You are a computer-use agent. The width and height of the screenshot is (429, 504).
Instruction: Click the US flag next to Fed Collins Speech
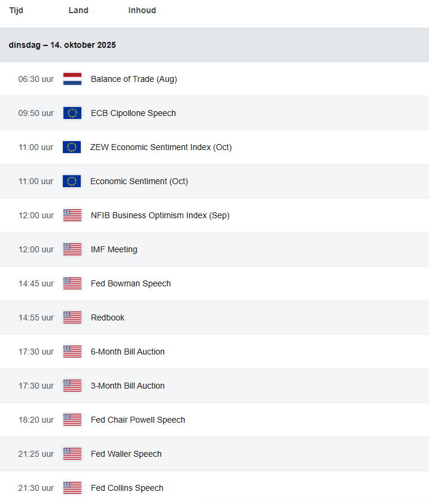pyautogui.click(x=72, y=488)
